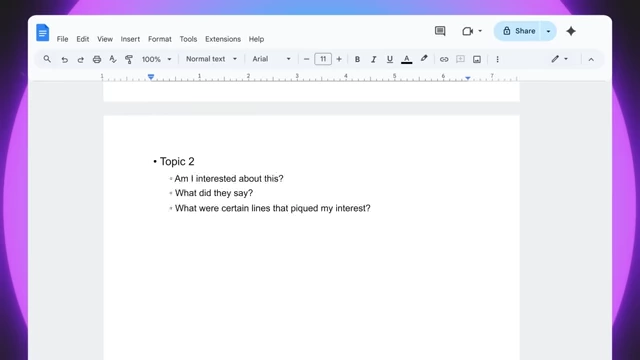
Task: Run spelling and grammar check
Action: pos(113,60)
